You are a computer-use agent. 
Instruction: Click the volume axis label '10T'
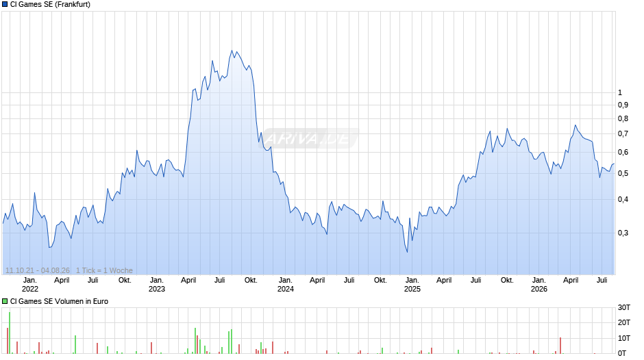coord(624,338)
